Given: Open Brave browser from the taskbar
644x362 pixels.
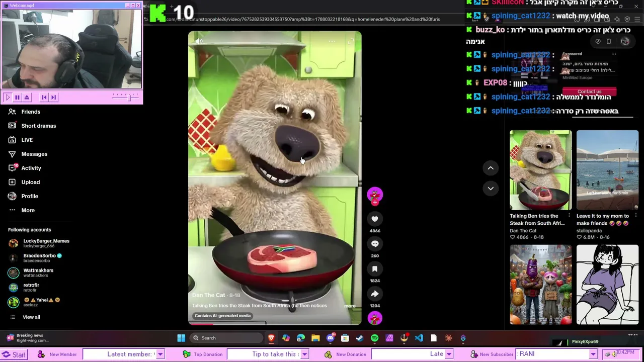Looking at the screenshot, I should point(271,338).
